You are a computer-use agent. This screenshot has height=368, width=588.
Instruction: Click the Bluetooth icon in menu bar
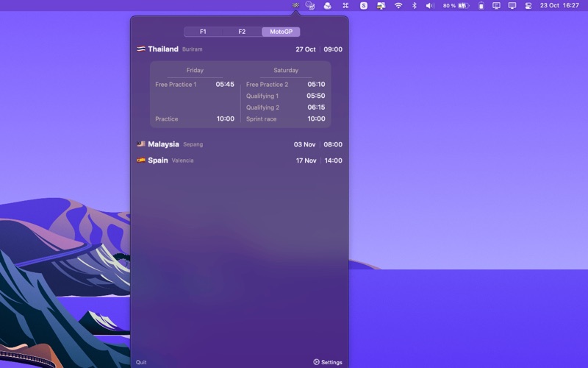[414, 5]
